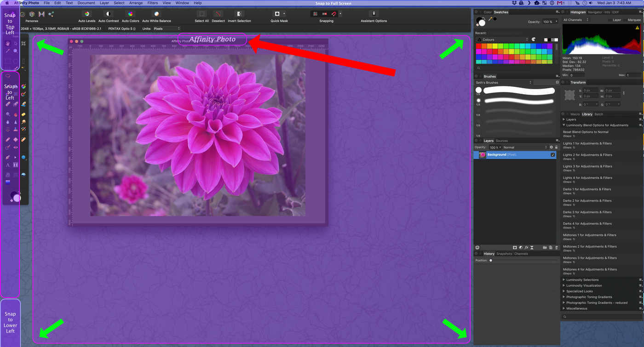644x347 pixels.
Task: Open the Normal blend mode dropdown
Action: click(x=524, y=147)
